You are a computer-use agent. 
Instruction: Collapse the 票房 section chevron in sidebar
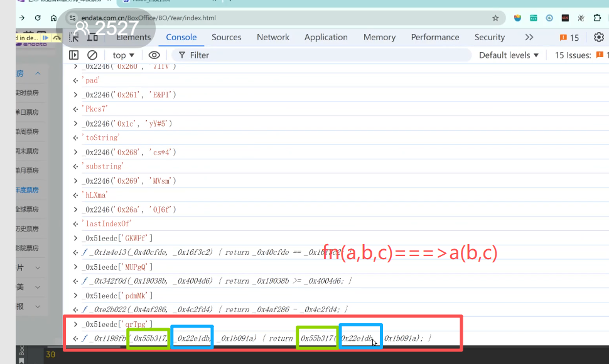(38, 73)
